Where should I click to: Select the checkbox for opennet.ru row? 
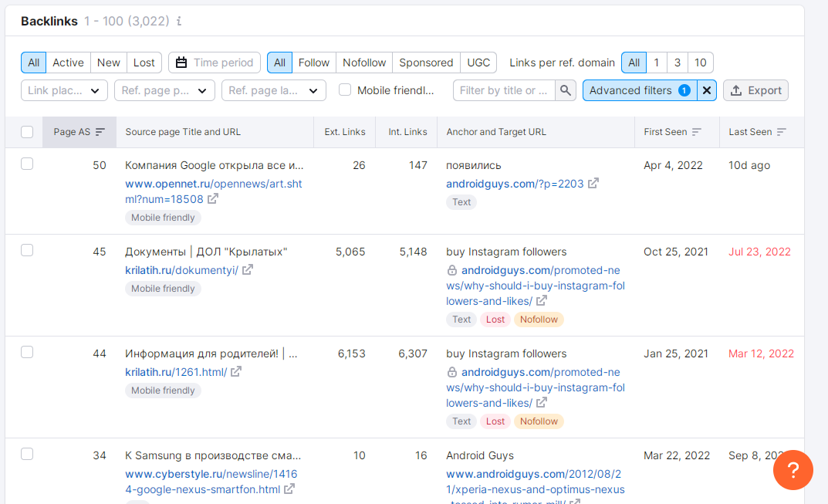(27, 164)
